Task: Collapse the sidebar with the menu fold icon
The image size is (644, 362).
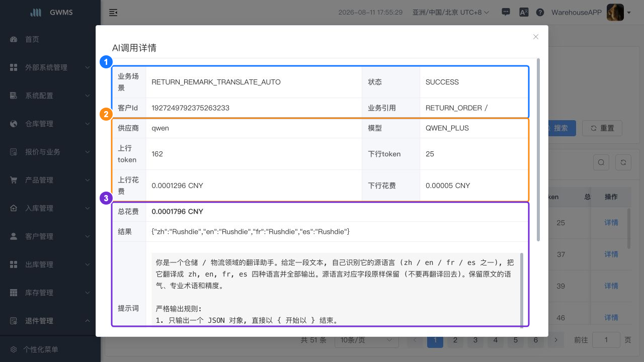Action: click(x=113, y=13)
